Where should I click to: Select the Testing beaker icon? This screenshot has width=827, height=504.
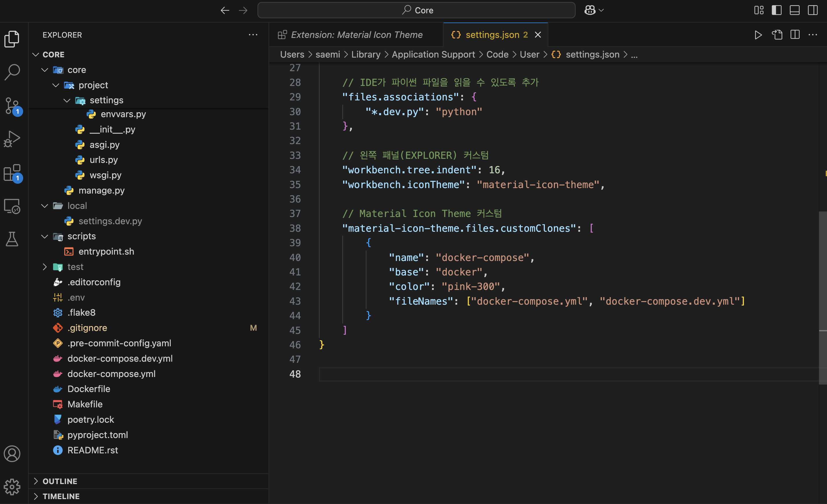[12, 239]
